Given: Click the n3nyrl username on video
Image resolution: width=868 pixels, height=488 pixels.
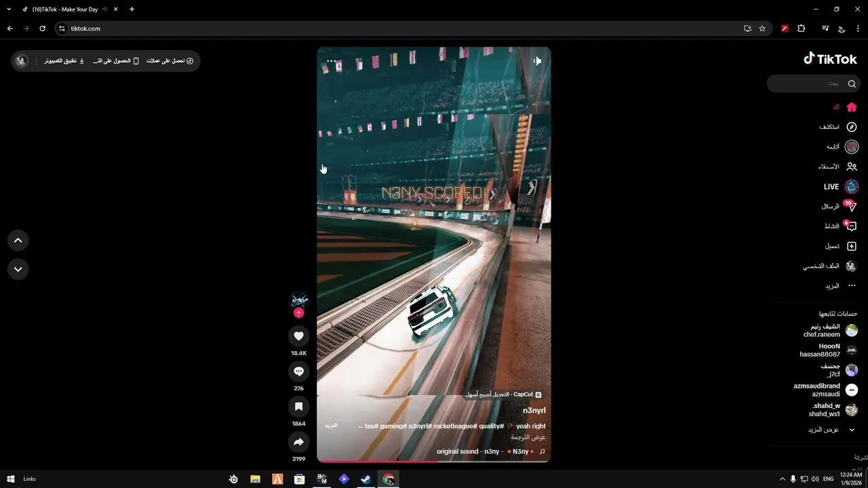Looking at the screenshot, I should pos(534,411).
